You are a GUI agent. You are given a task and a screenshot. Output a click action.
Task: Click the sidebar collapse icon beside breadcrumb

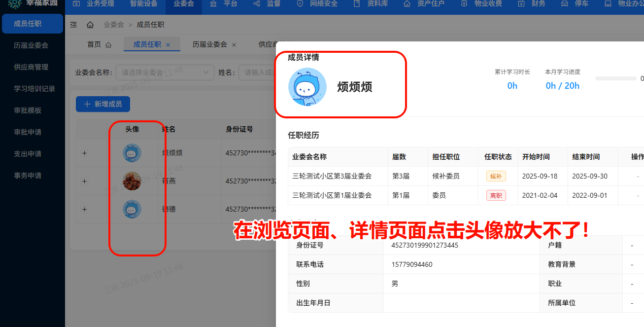73,25
